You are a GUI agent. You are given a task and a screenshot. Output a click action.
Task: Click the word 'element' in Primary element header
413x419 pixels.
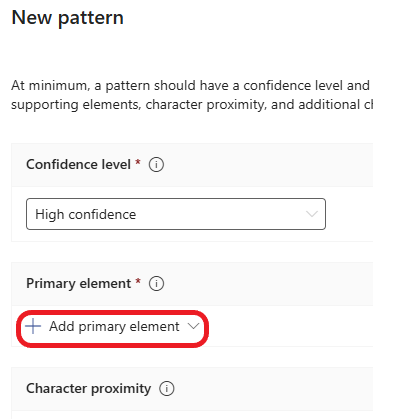pos(105,284)
